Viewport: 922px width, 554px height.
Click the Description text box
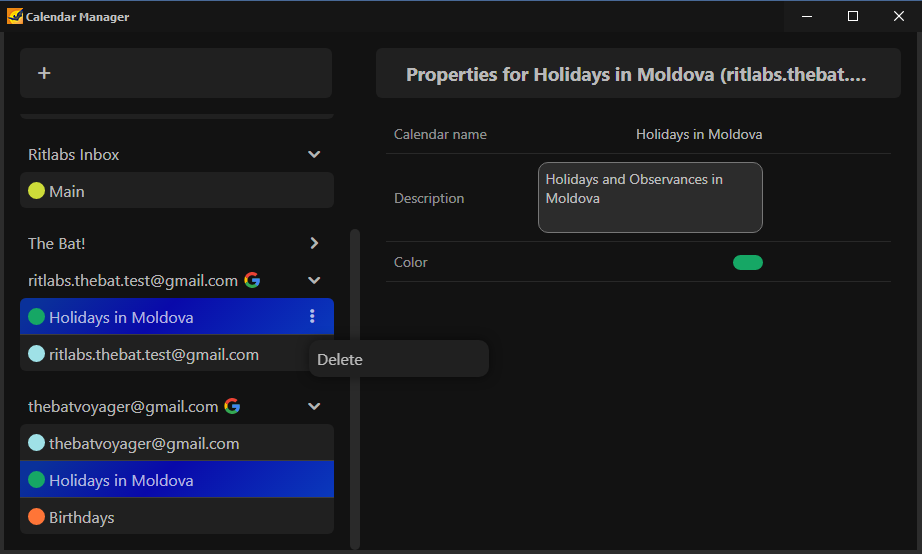[650, 198]
